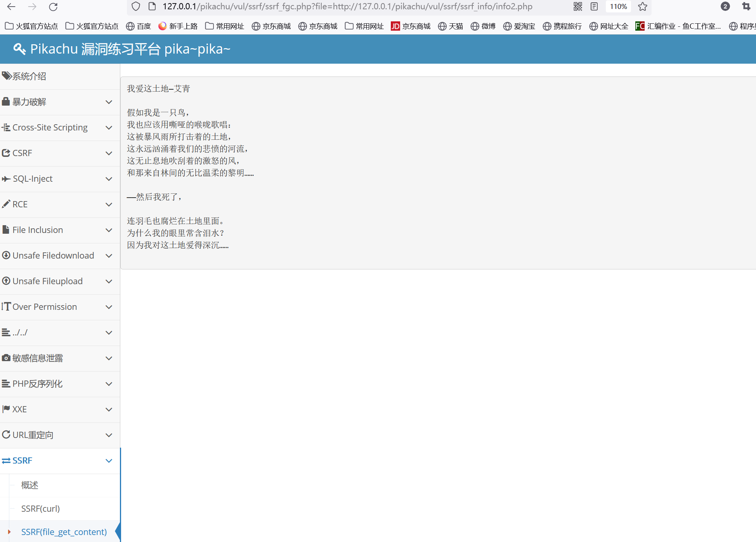Expand the Cross-Site Scripting chevron
The image size is (756, 542).
point(109,128)
